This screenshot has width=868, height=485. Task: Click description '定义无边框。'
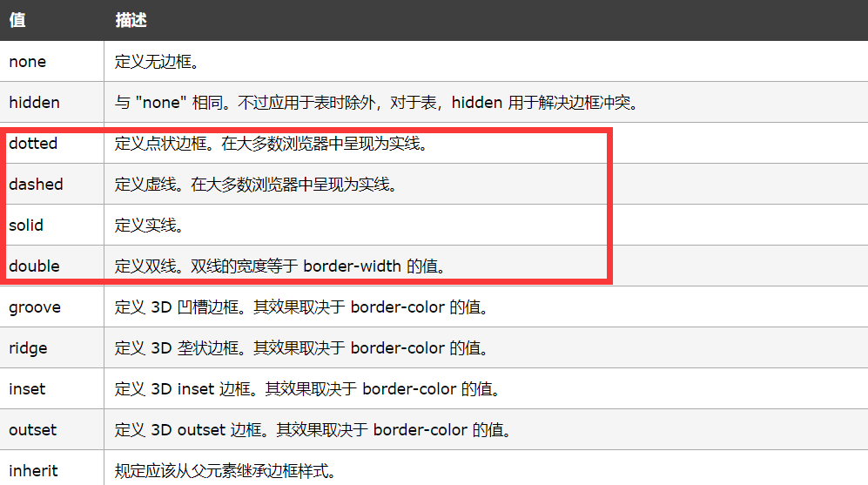(157, 62)
